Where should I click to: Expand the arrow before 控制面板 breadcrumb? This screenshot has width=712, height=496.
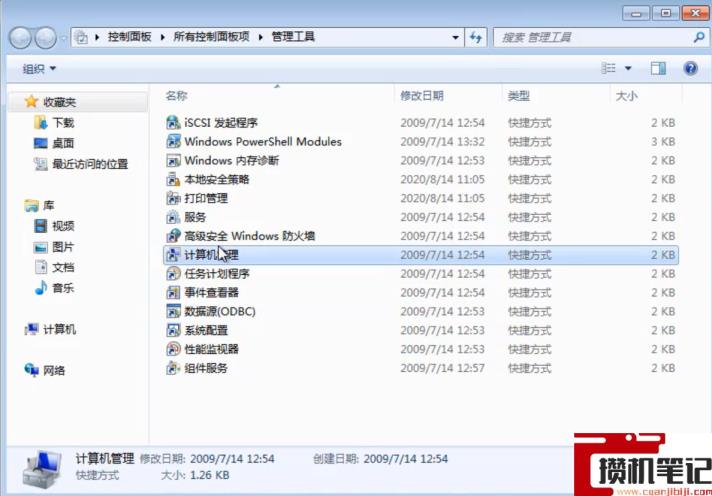point(97,37)
